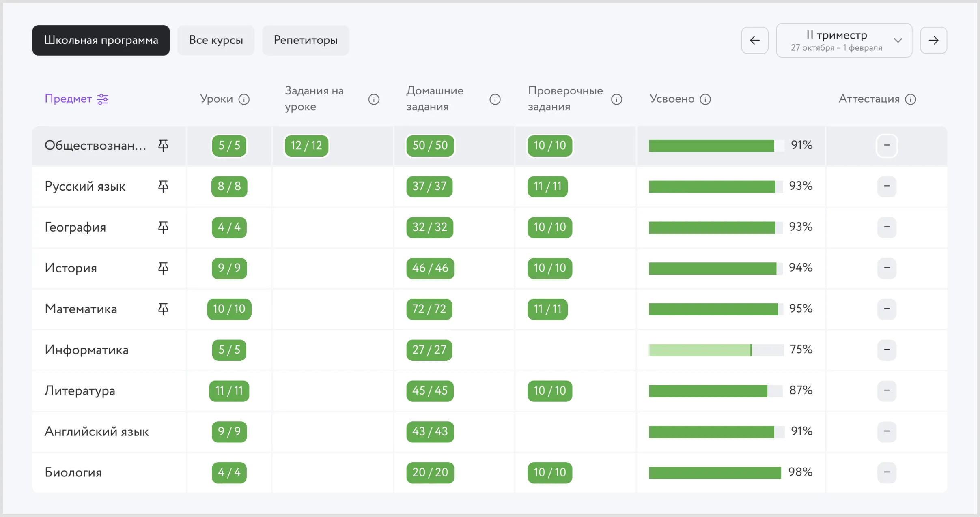The height and width of the screenshot is (517, 980).
Task: Click info icon for Задания на уроке
Action: coord(373,99)
